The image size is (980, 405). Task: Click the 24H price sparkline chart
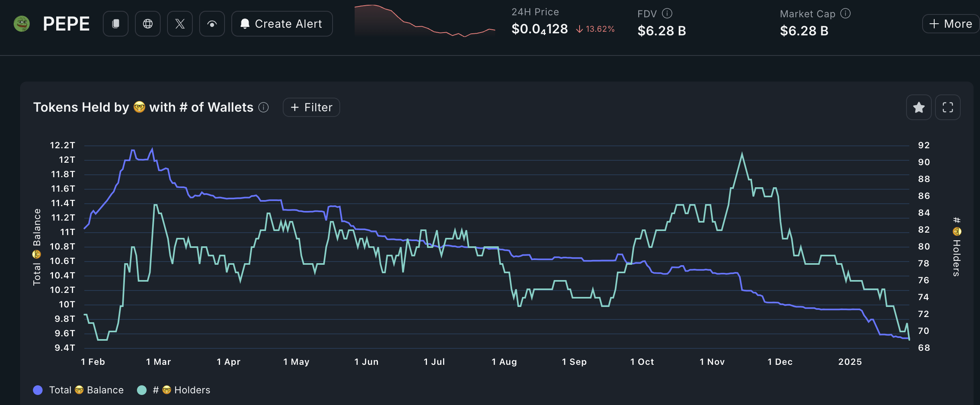pyautogui.click(x=425, y=21)
